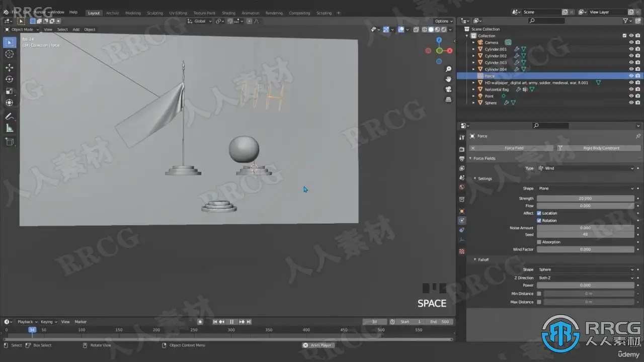This screenshot has height=362, width=644.
Task: Hide the horizontal flag in viewport
Action: [631, 89]
